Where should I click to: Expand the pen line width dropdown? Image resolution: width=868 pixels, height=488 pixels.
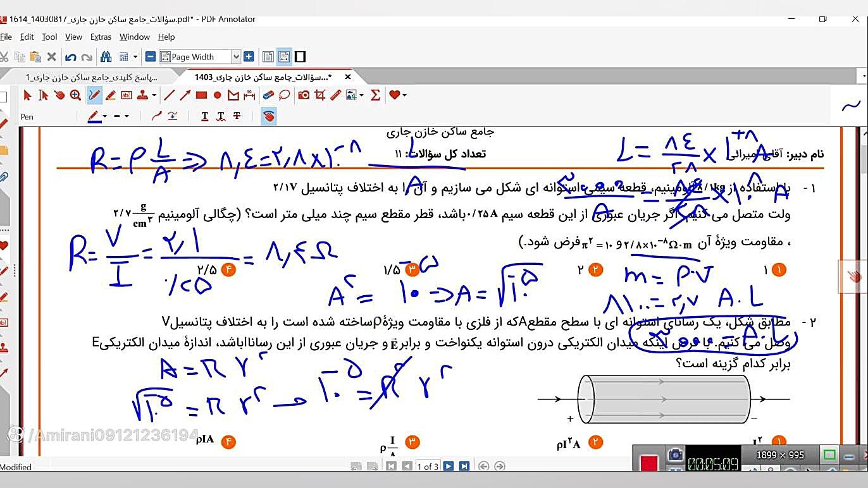[x=127, y=117]
